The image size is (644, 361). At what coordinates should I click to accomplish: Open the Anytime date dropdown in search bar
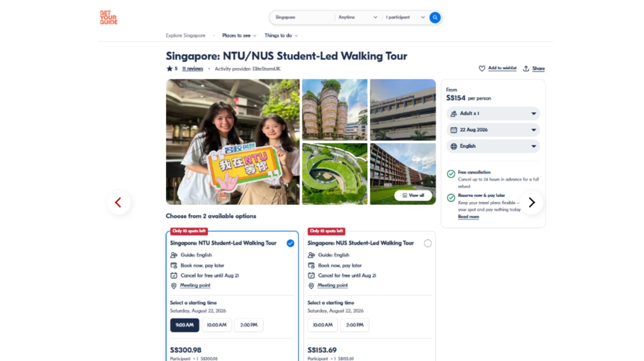[x=358, y=18]
